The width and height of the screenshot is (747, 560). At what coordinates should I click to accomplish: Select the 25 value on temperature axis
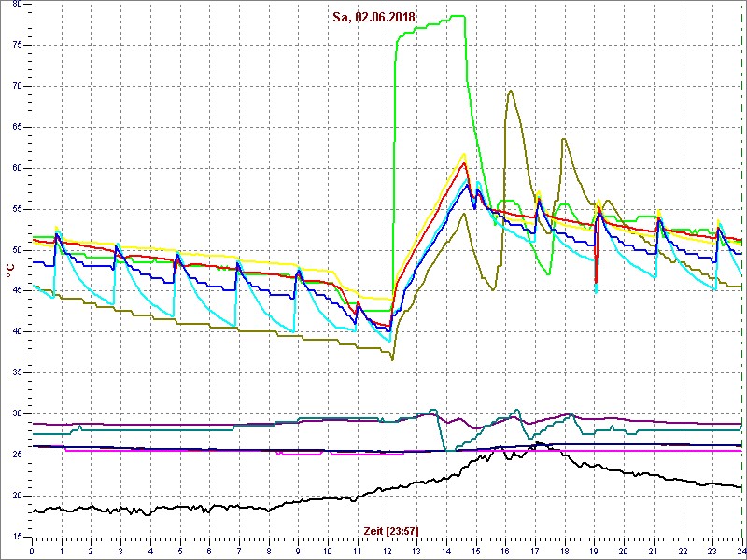coord(15,455)
